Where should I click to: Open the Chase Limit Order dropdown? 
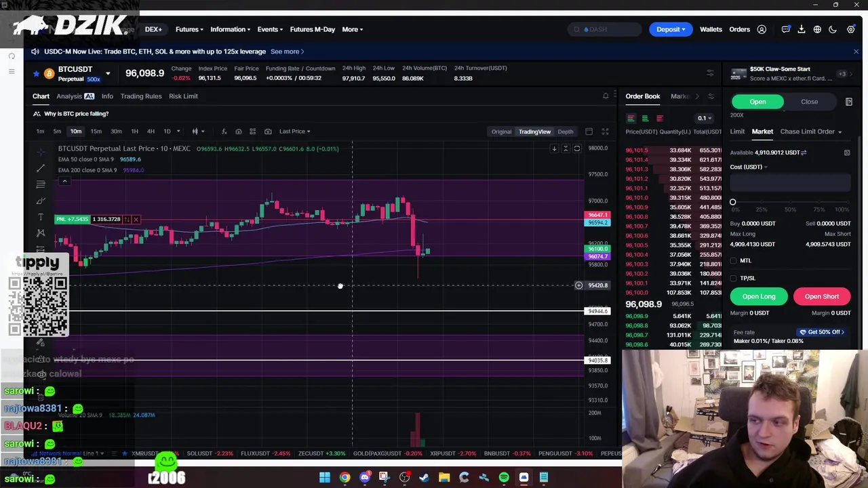point(810,131)
